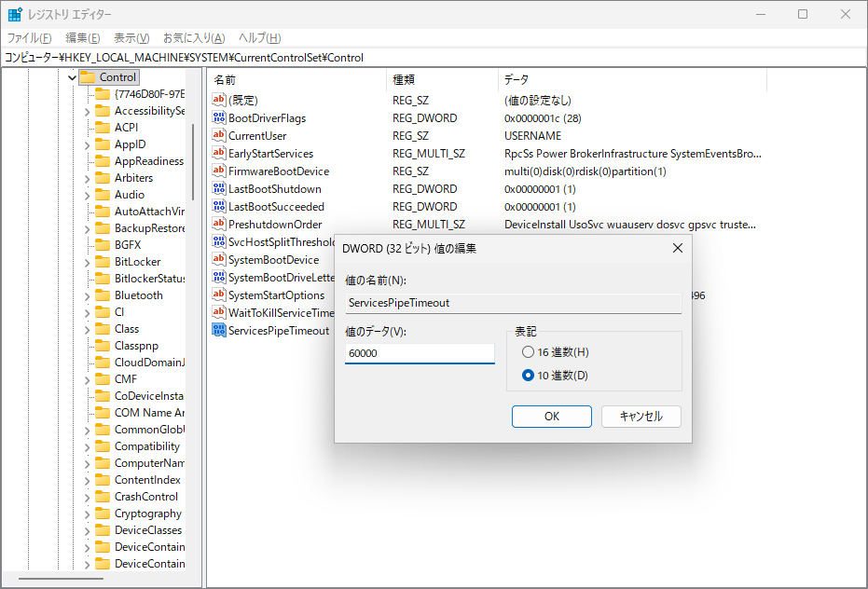Click the Control folder icon in tree

[88, 77]
